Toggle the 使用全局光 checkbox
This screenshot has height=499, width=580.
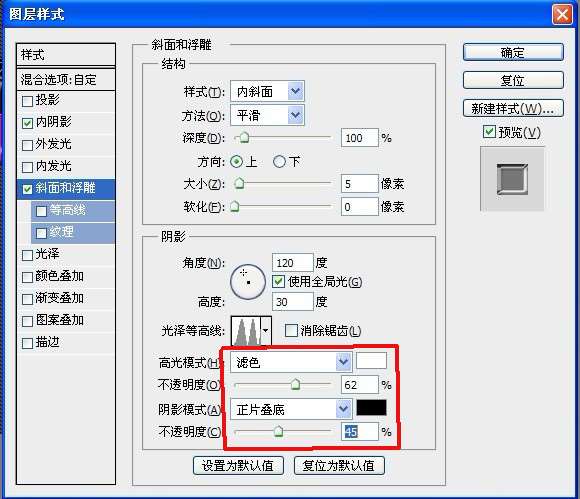coord(278,282)
